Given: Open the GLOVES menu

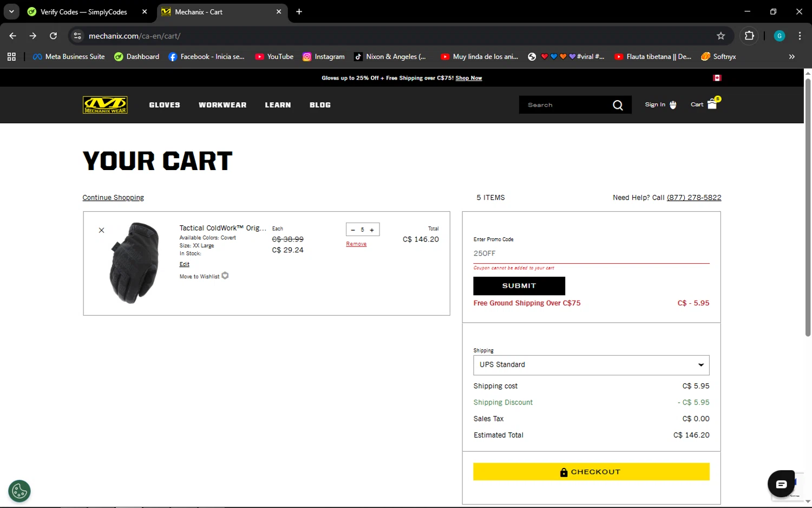Looking at the screenshot, I should 165,105.
